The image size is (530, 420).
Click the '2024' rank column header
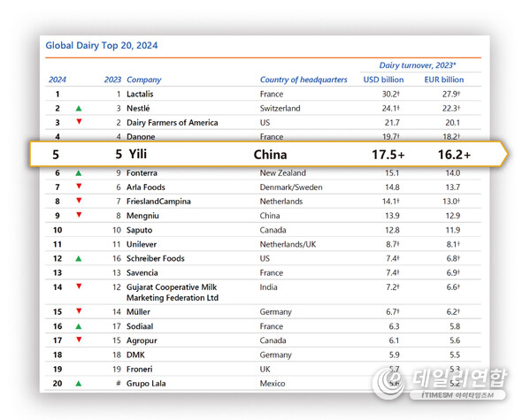tap(58, 80)
